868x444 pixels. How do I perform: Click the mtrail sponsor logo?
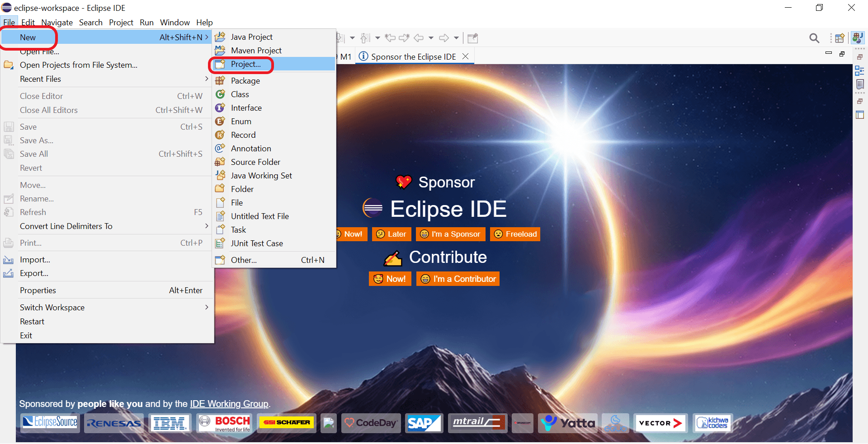477,423
